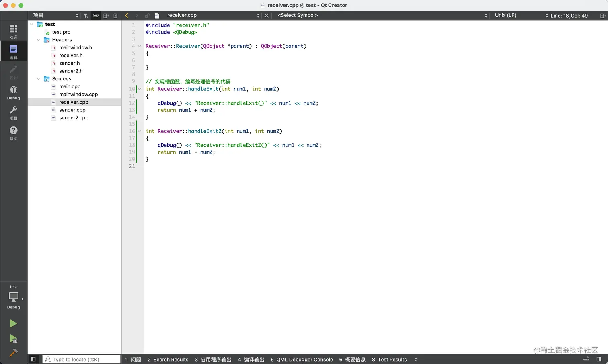This screenshot has width=608, height=364.
Task: Click the Line 18, Col 49 indicator
Action: point(569,16)
